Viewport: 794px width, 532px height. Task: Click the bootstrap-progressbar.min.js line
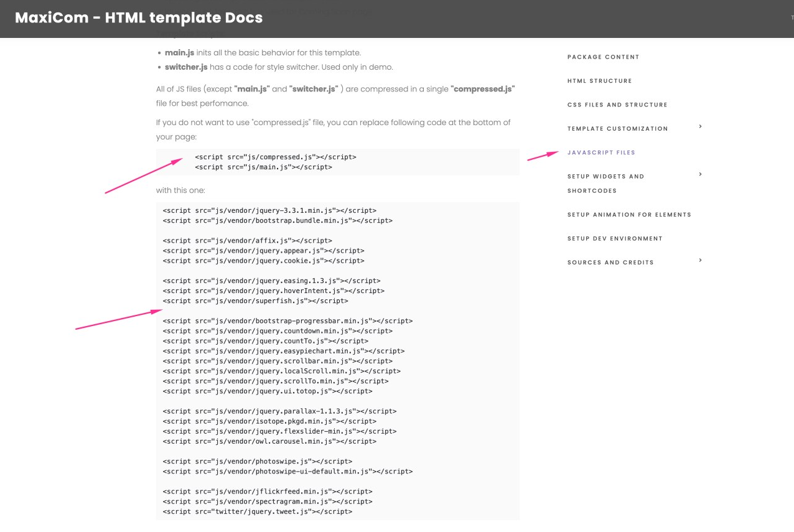pyautogui.click(x=288, y=321)
